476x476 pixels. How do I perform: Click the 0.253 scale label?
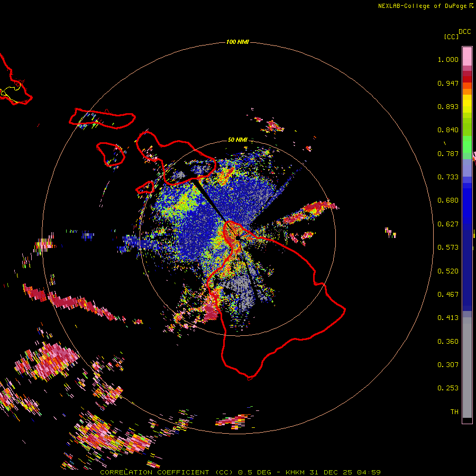[448, 388]
